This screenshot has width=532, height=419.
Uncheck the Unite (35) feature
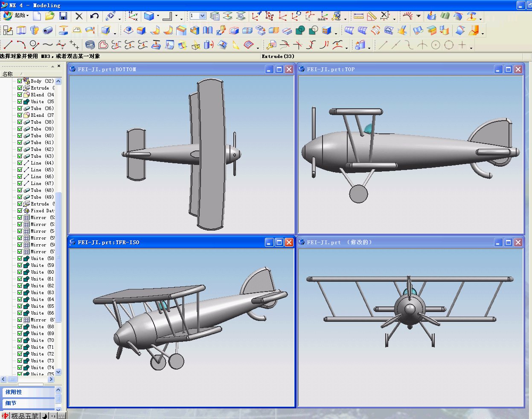[20, 101]
